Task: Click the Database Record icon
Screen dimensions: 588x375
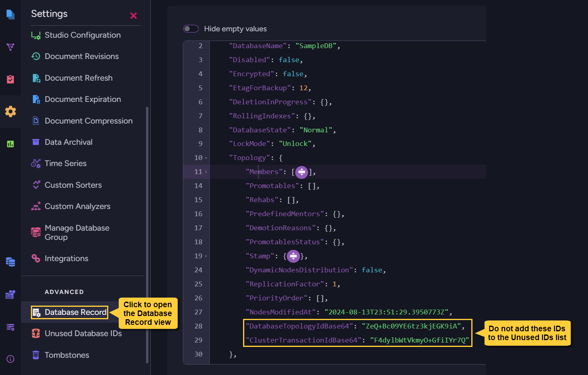Action: [36, 312]
